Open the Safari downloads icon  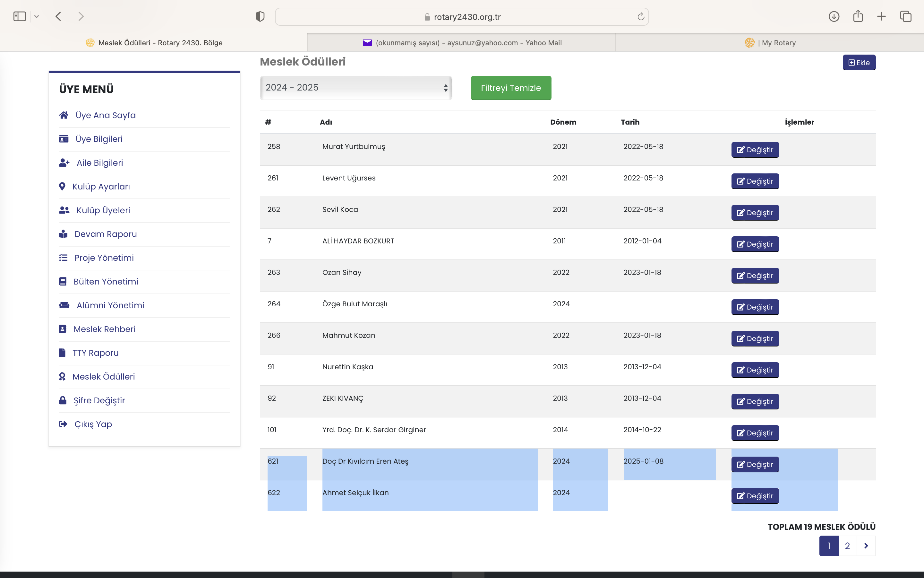point(834,16)
